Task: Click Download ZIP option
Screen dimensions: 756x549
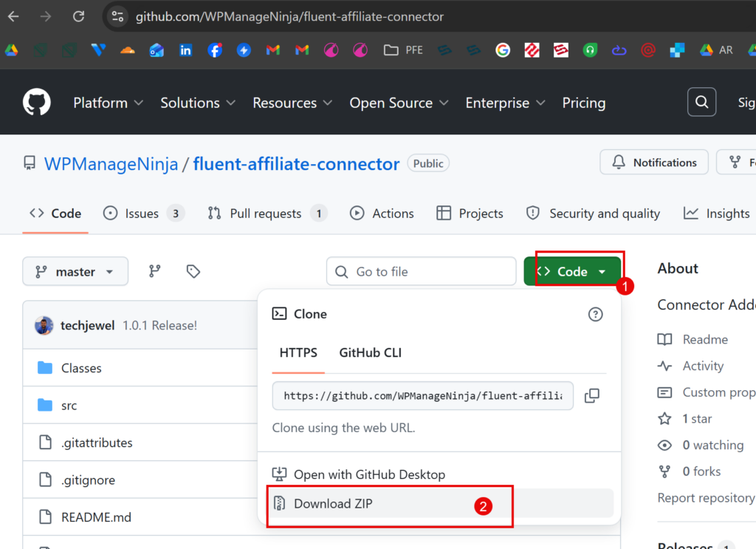Action: (x=333, y=504)
